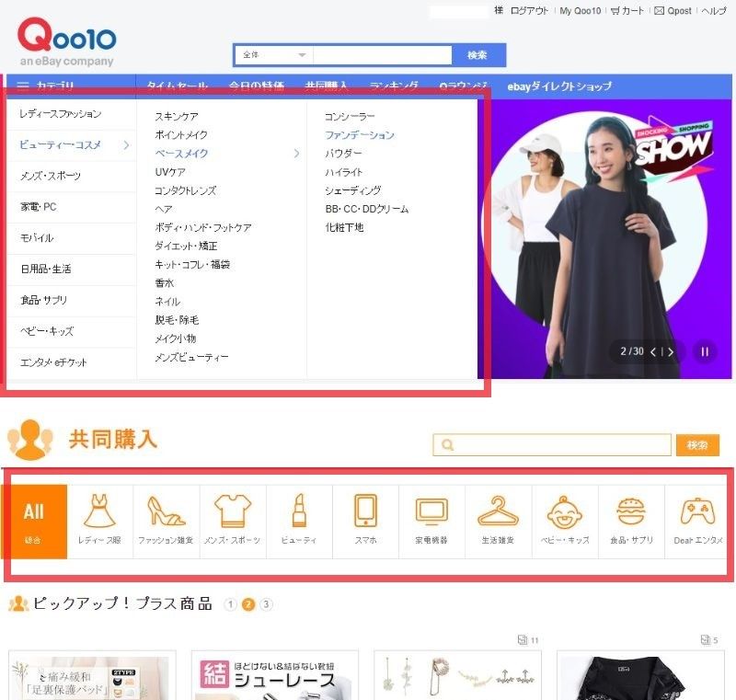The height and width of the screenshot is (700, 736).
Task: Open My Qoo10 link
Action: tap(581, 10)
